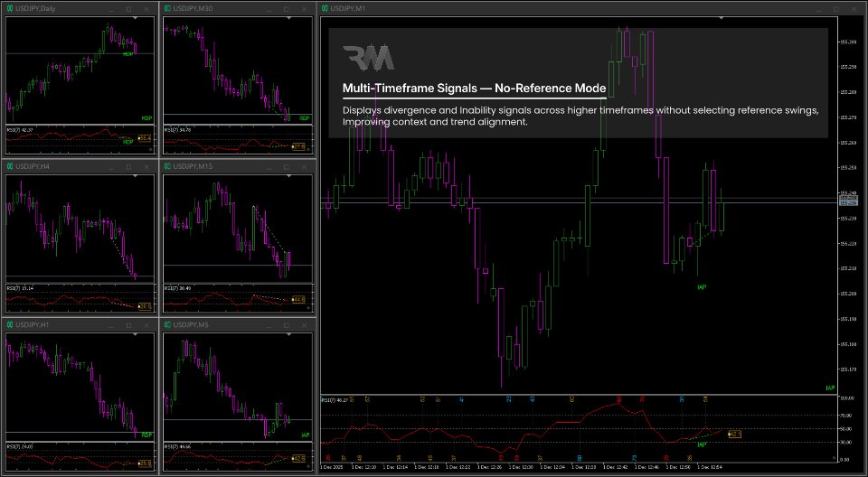Screen dimensions: 868x477
Task: Select the chart shift triangle in M1 chart
Action: coord(721,18)
